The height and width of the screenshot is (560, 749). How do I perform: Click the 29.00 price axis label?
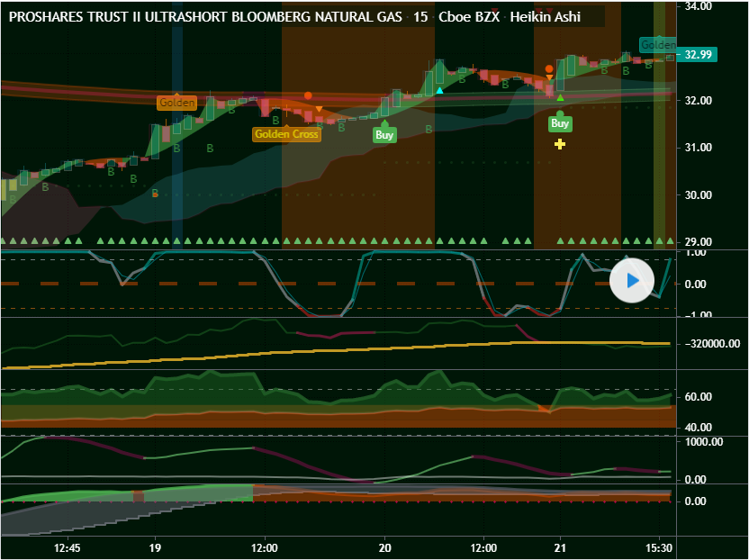point(698,242)
